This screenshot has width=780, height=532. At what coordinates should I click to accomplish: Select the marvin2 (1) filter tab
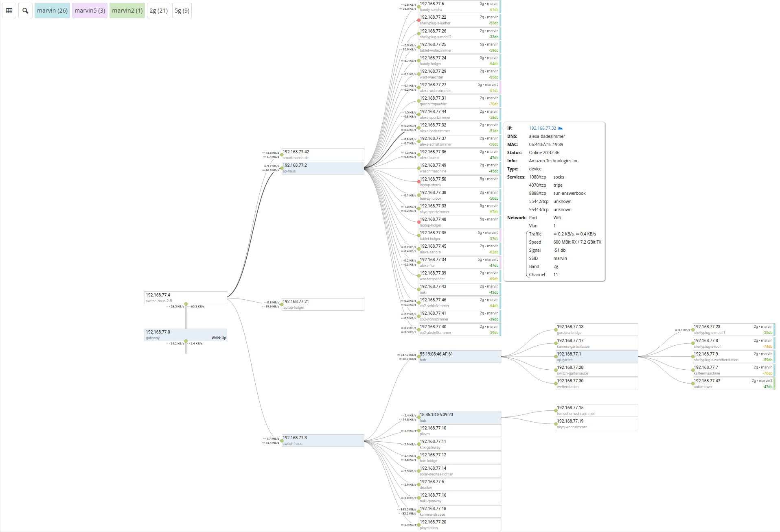127,11
